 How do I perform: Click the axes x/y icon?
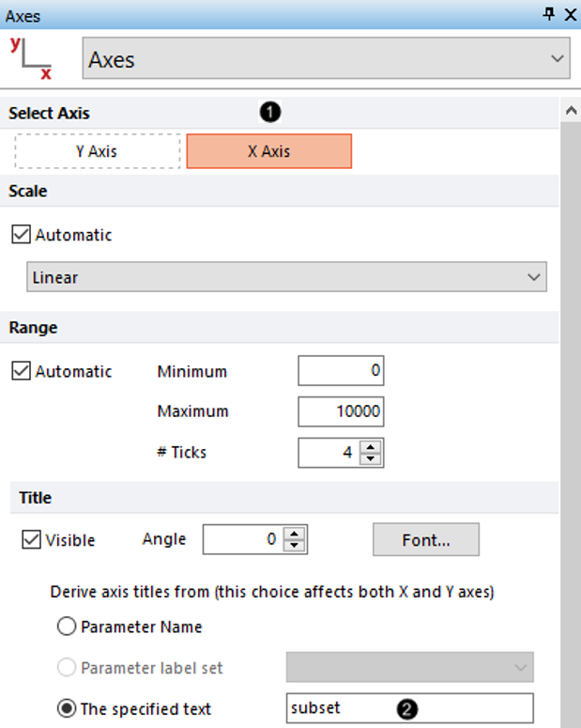[x=31, y=58]
